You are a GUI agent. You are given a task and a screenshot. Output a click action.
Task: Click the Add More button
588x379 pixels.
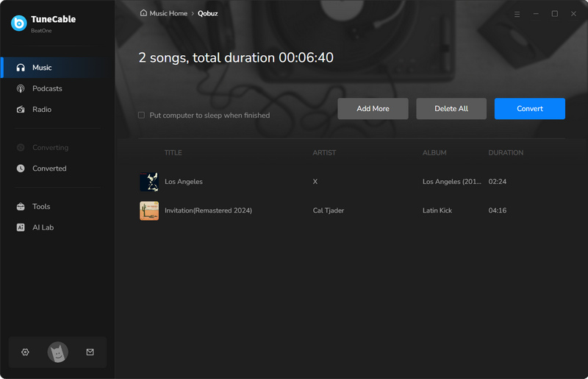tap(373, 109)
